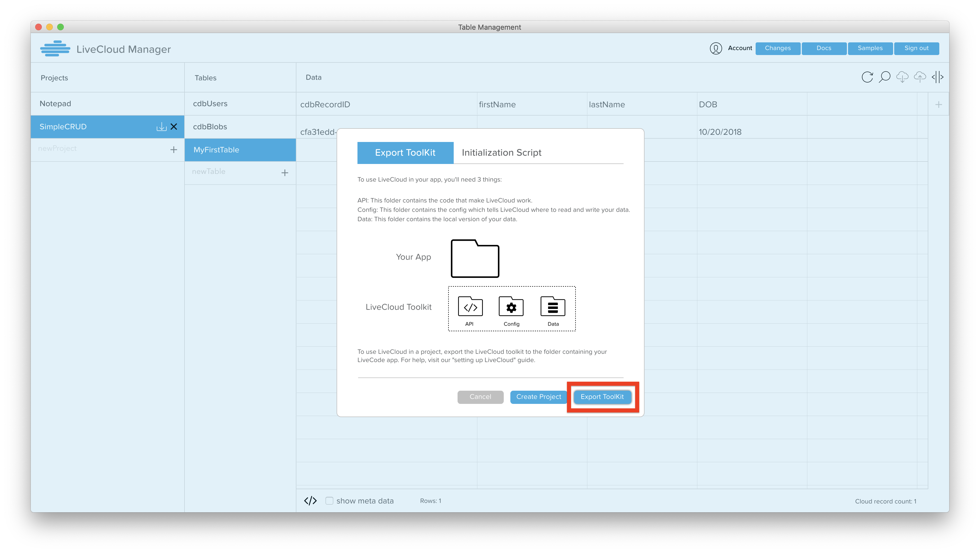Image resolution: width=980 pixels, height=553 pixels.
Task: Click the Rows: 1 status text
Action: (430, 501)
